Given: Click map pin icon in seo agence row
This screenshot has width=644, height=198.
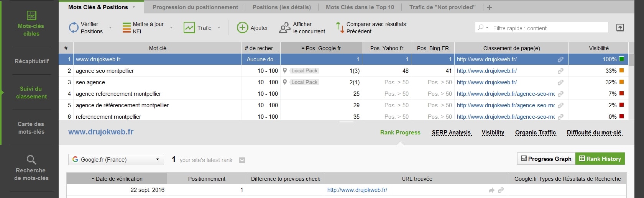Looking at the screenshot, I should coord(285,82).
